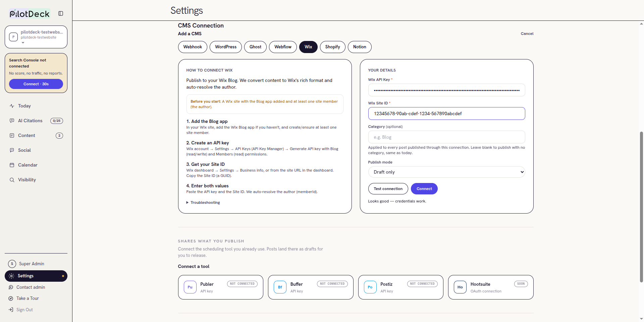Expand the Troubleshooting section

pos(203,202)
